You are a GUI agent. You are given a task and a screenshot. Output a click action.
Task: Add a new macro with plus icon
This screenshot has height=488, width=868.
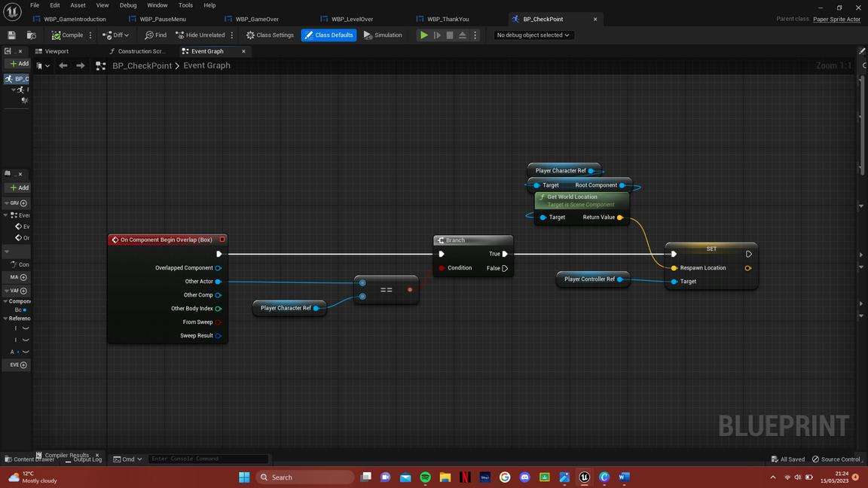(23, 277)
